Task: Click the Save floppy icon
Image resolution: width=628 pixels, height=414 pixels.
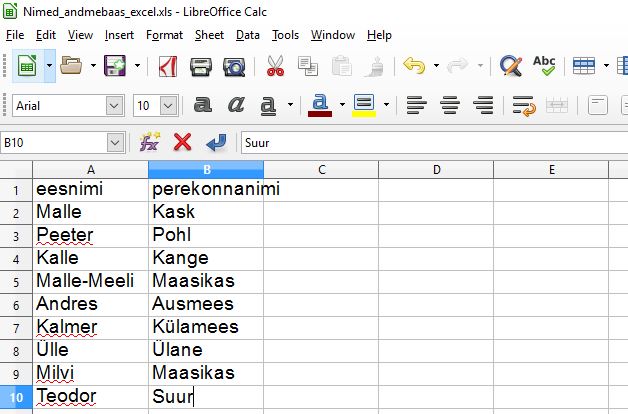Action: (x=115, y=66)
